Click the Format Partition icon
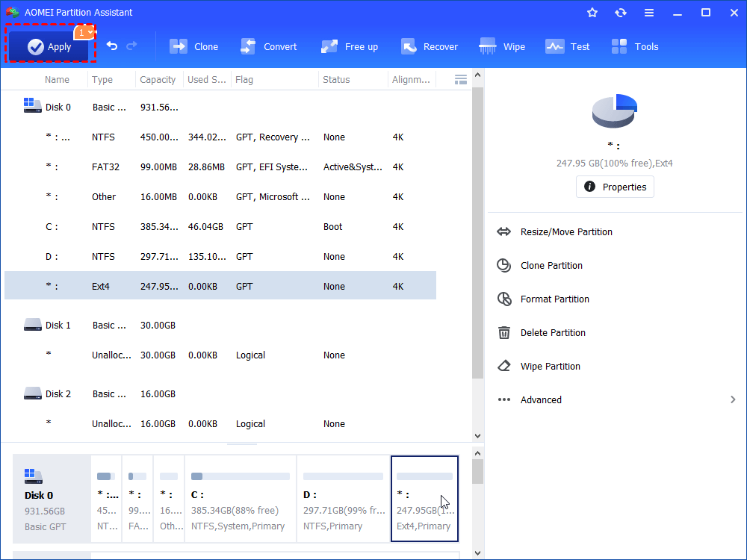The image size is (747, 560). pyautogui.click(x=504, y=299)
